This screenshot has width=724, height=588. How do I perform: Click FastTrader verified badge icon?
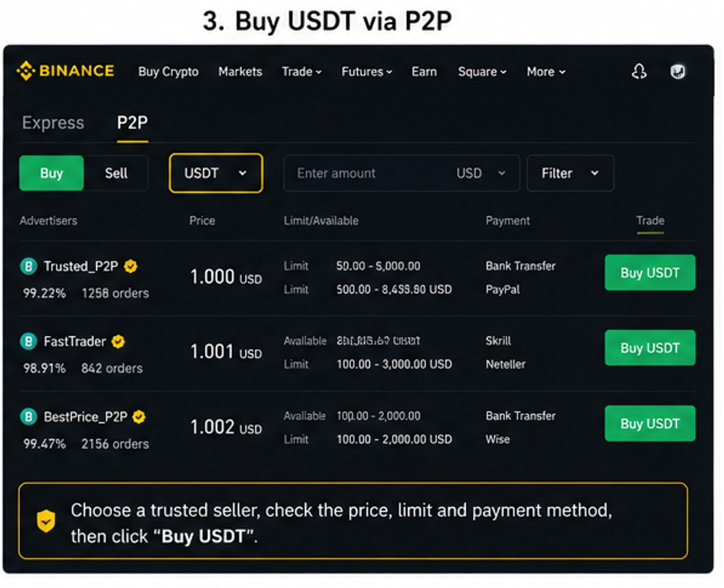(119, 341)
